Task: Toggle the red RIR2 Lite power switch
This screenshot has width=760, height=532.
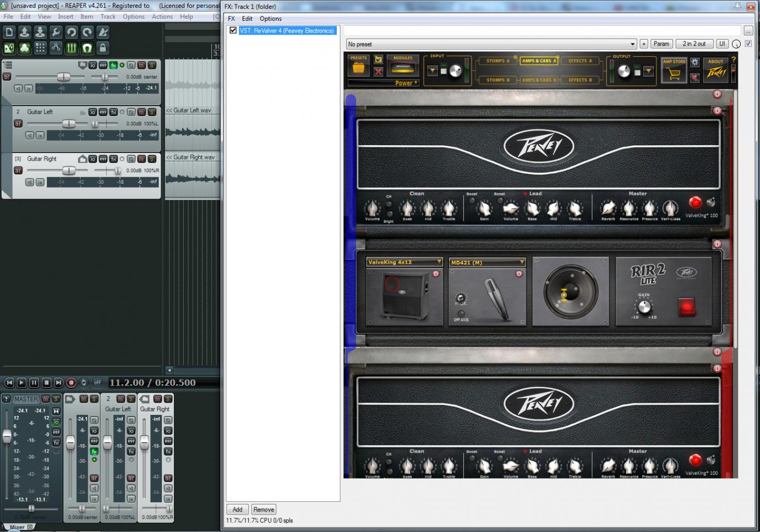Action: pos(687,306)
